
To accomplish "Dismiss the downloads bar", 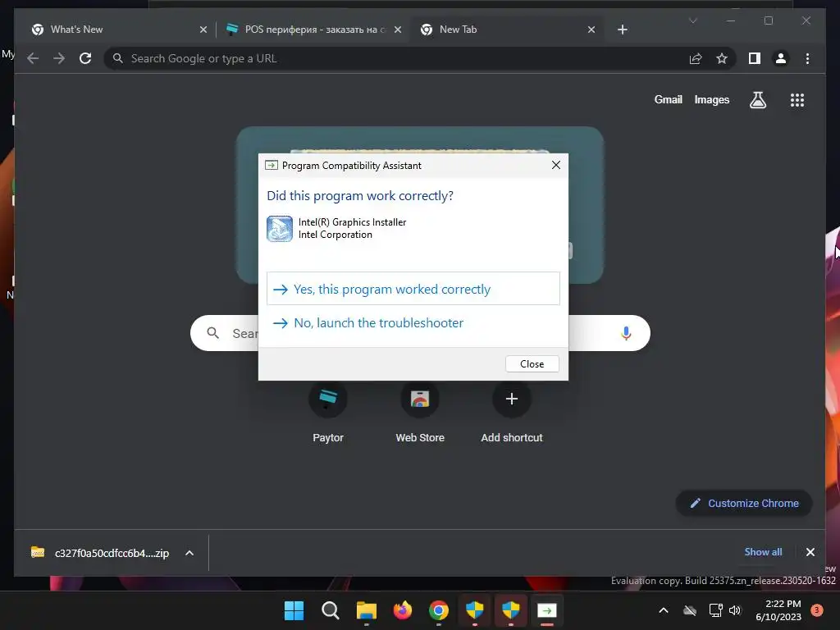I will pos(810,552).
